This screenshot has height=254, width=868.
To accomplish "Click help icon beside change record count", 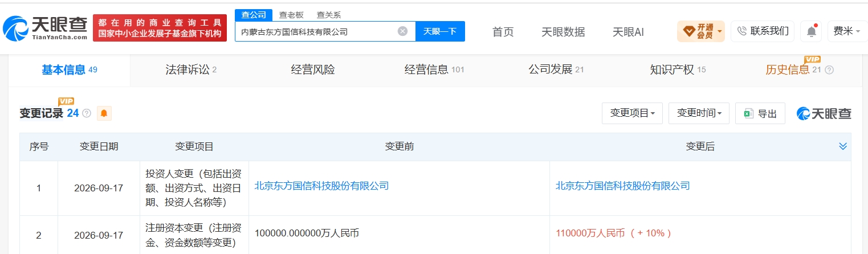I will pyautogui.click(x=87, y=113).
